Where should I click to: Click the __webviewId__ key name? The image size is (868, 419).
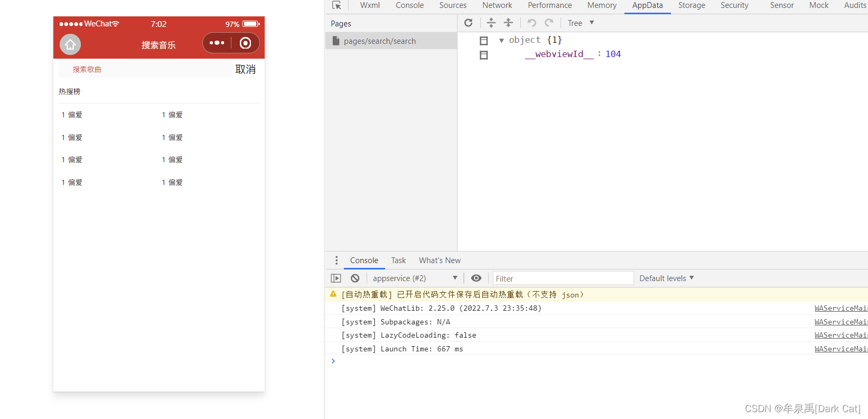[x=559, y=54]
